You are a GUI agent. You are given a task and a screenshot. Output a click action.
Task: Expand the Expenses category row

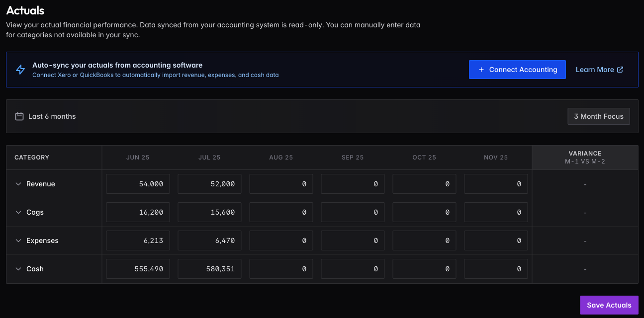coord(18,240)
